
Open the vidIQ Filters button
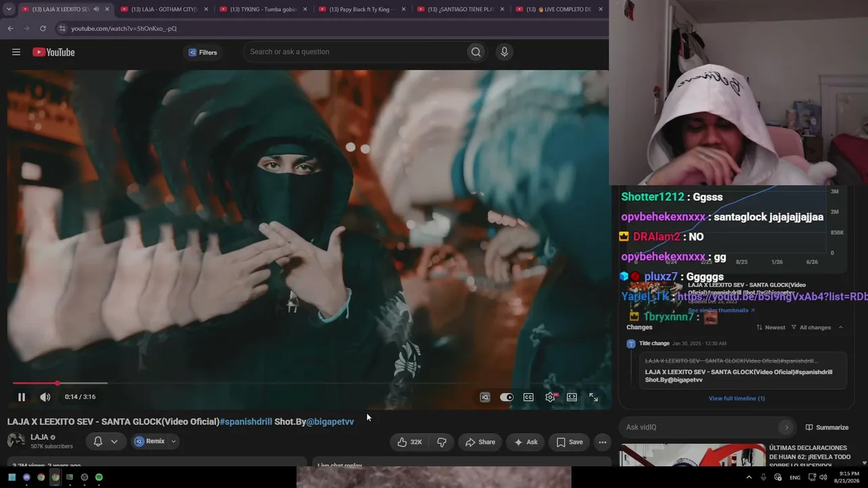click(x=203, y=52)
